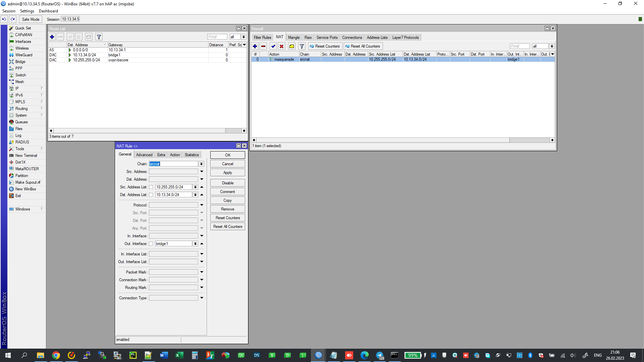Image resolution: width=644 pixels, height=362 pixels.
Task: Open Log in the sidebar
Action: click(x=18, y=135)
